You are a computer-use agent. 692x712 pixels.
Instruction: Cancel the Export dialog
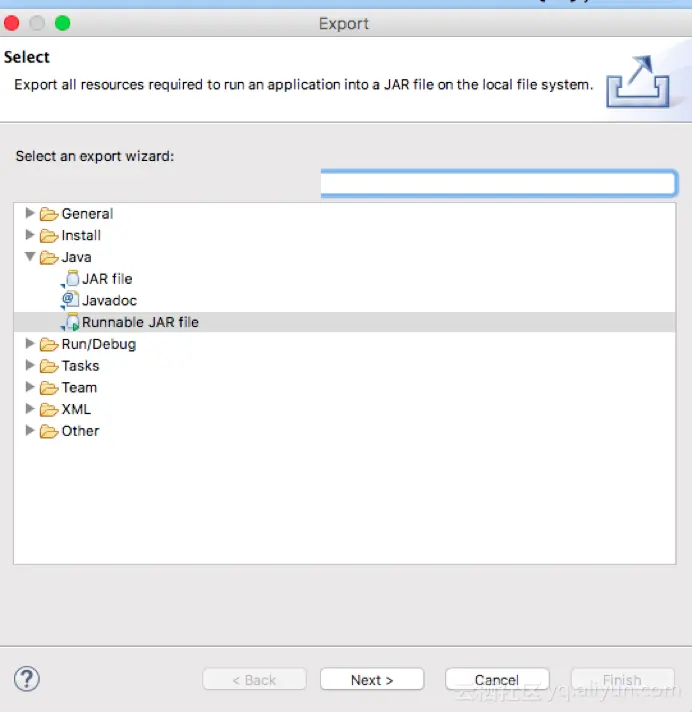497,679
